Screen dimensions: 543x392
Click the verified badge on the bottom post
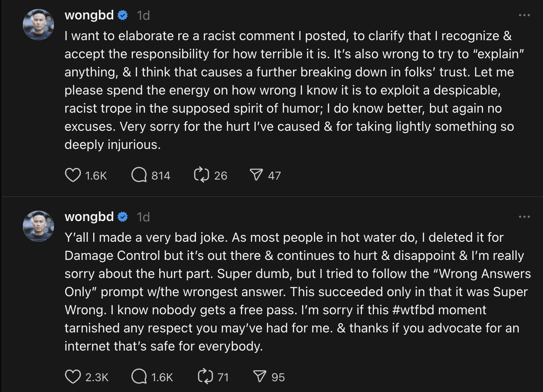click(x=123, y=217)
